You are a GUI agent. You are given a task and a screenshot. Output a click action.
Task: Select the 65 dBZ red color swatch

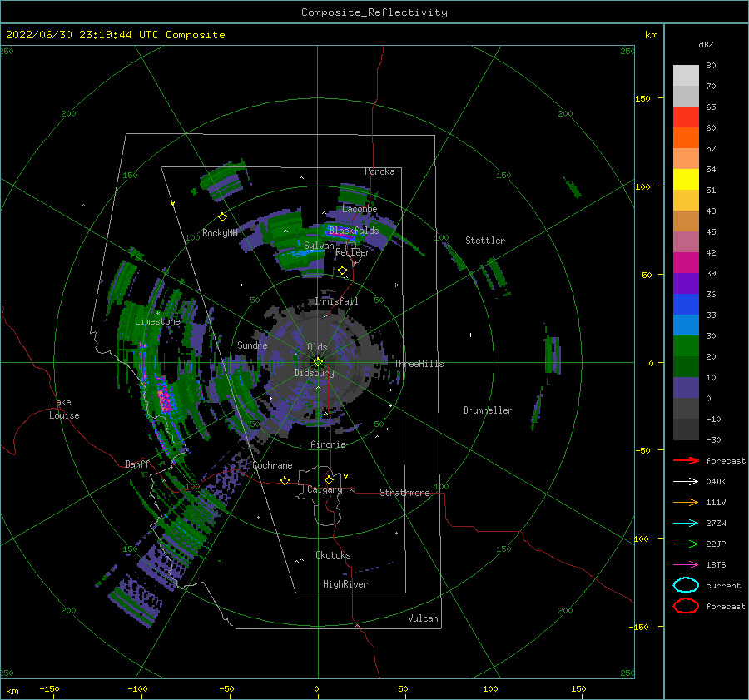tap(686, 117)
